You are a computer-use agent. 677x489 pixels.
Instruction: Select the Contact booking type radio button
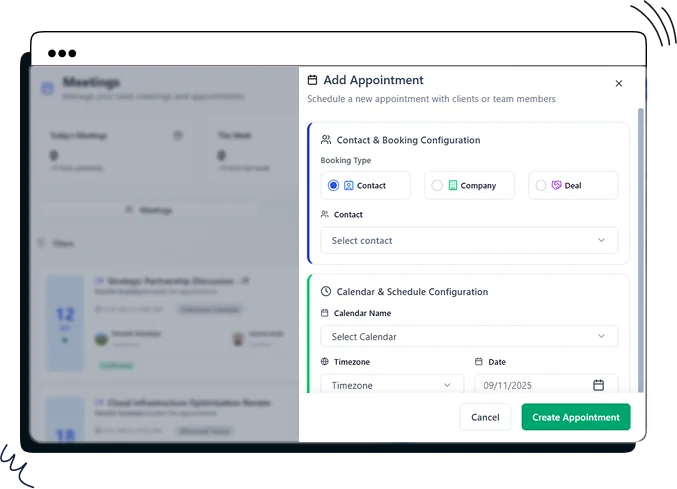click(333, 185)
